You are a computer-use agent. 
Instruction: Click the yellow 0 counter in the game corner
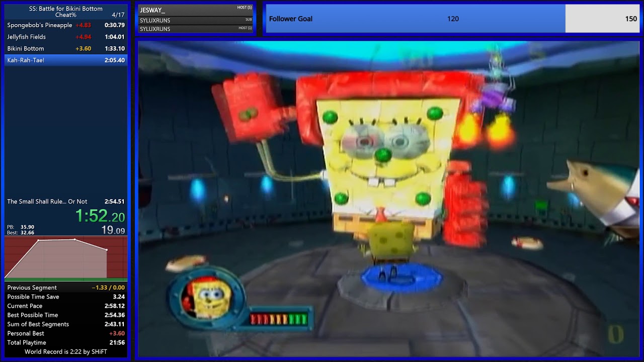click(616, 334)
